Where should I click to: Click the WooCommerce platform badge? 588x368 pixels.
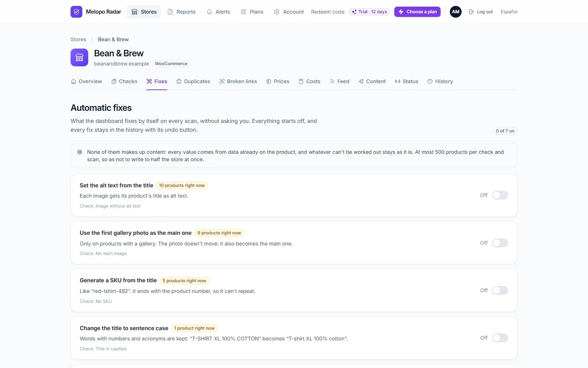(x=171, y=64)
